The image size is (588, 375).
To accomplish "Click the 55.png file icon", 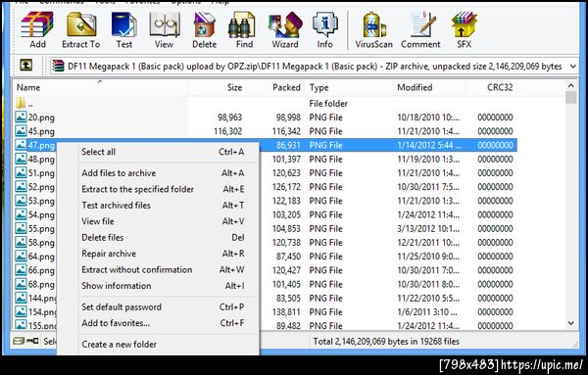I will point(21,228).
